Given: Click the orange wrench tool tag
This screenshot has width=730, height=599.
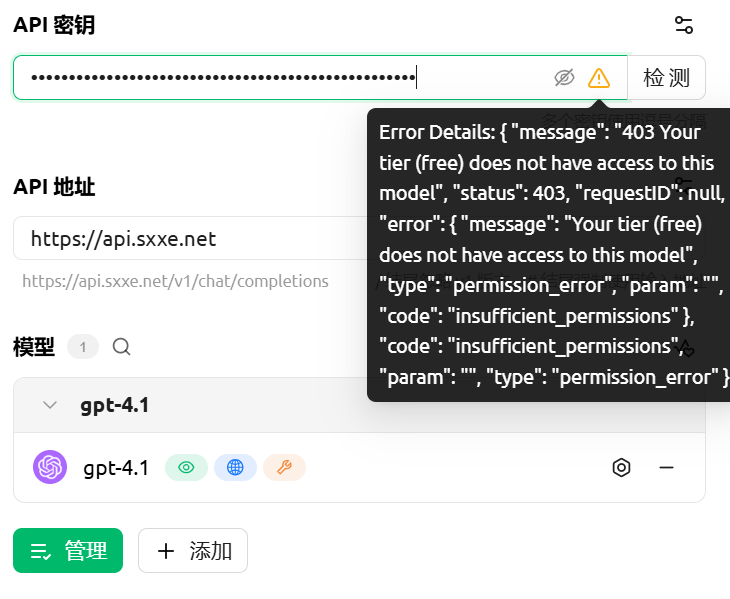Looking at the screenshot, I should click(284, 467).
